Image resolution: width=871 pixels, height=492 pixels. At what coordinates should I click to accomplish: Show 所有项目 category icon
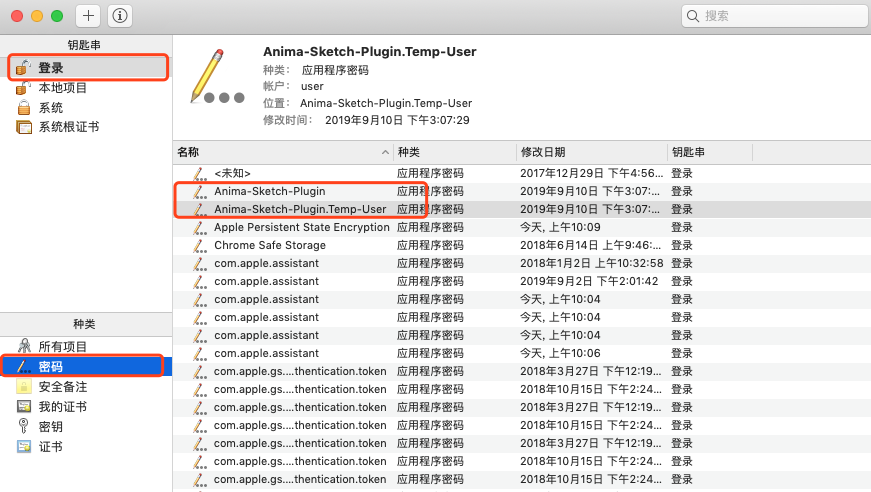(x=24, y=347)
